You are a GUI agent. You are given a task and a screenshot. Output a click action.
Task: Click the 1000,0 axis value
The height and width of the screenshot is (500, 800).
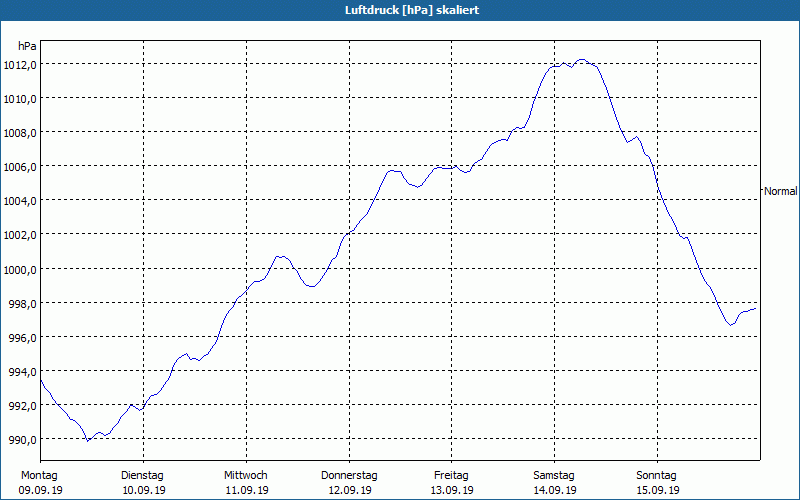pos(20,270)
